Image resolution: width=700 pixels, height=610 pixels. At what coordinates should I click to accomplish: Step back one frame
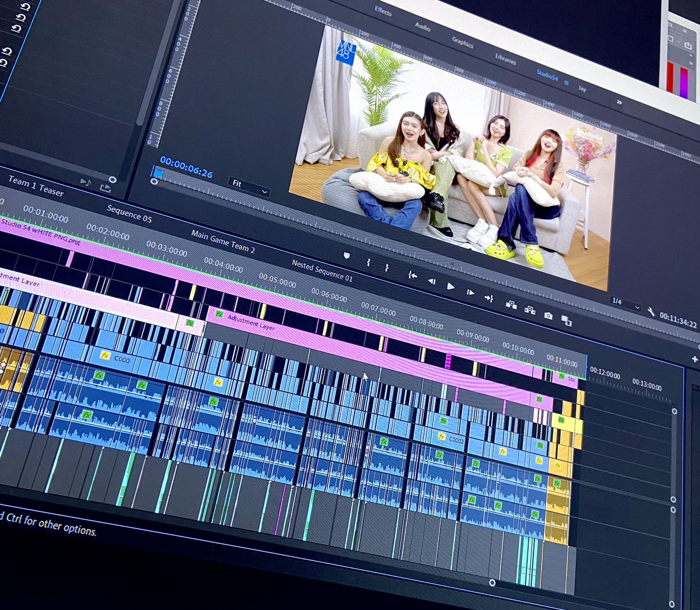click(432, 281)
